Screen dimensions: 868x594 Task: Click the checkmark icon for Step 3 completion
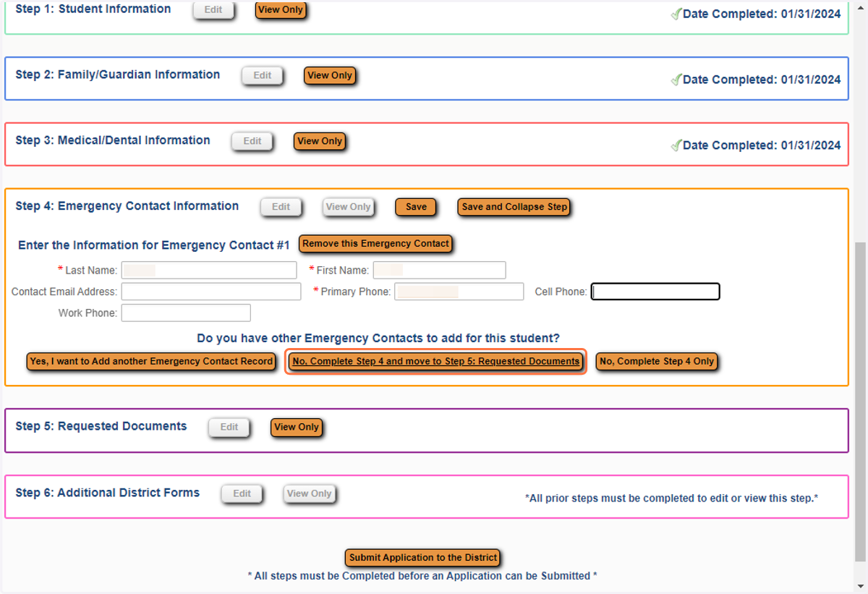coord(676,145)
